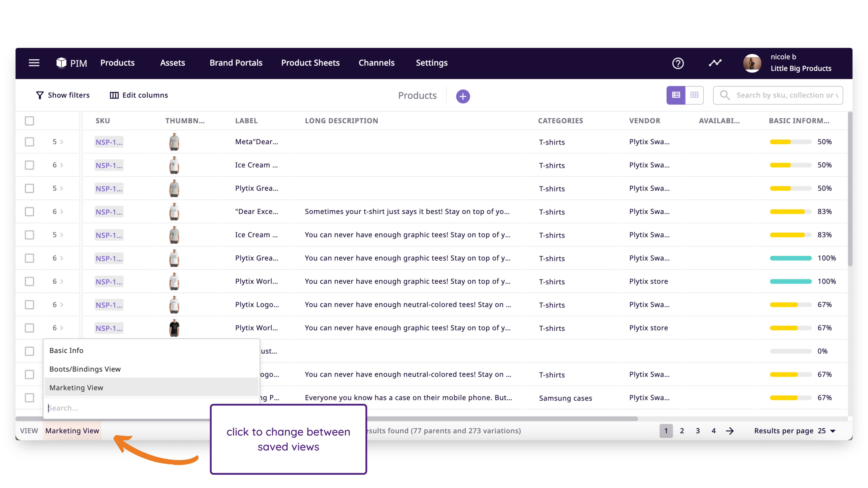Open Product Sheets section
Image resolution: width=868 pixels, height=488 pixels.
[x=310, y=63]
